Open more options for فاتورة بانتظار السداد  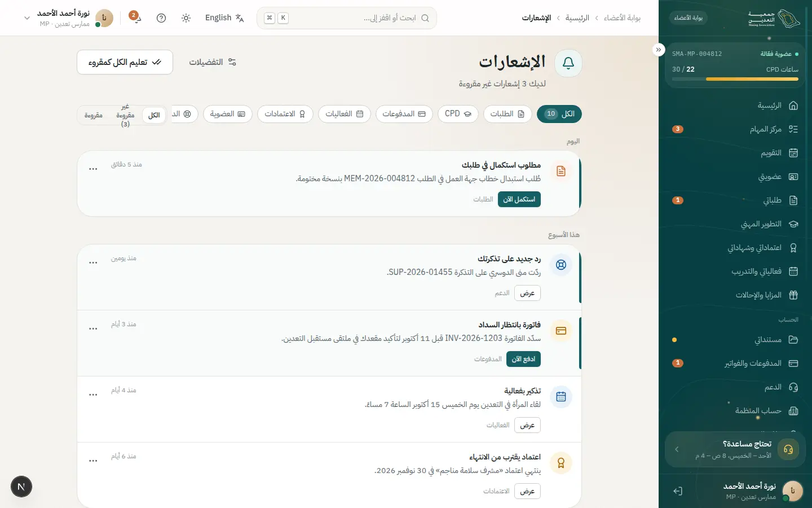[93, 329]
